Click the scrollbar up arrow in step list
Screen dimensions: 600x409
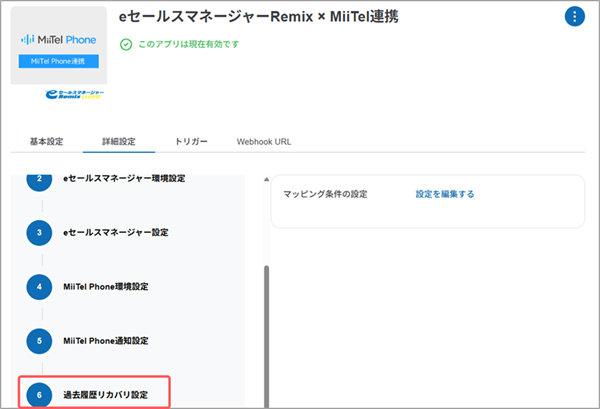[x=266, y=179]
